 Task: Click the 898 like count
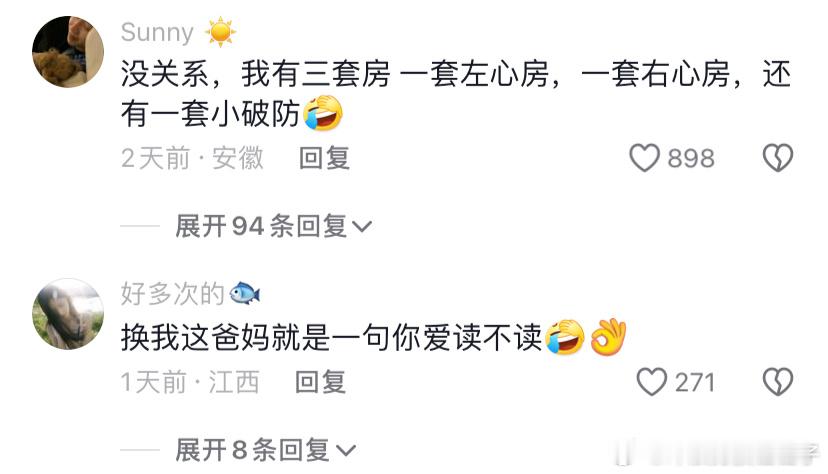pyautogui.click(x=691, y=158)
